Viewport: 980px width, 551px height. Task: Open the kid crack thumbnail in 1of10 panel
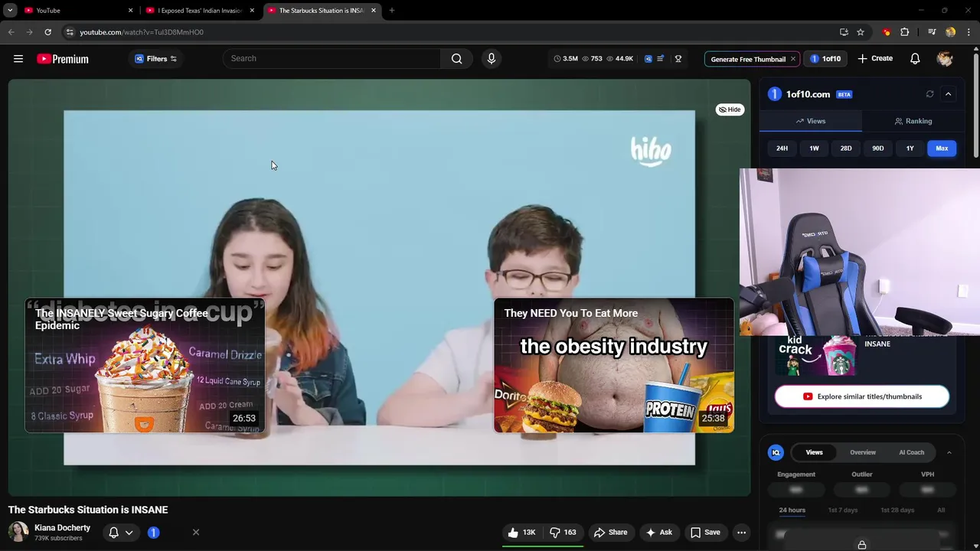816,356
